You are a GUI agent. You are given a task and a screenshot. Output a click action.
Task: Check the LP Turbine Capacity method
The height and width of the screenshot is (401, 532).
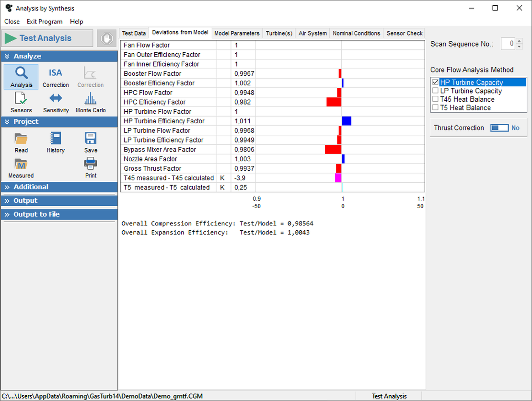click(435, 91)
